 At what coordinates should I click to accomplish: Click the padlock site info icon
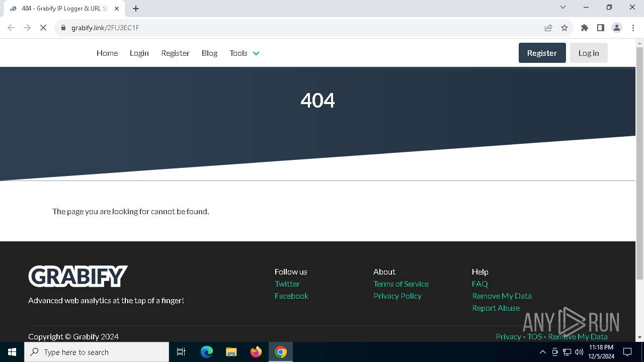[63, 28]
